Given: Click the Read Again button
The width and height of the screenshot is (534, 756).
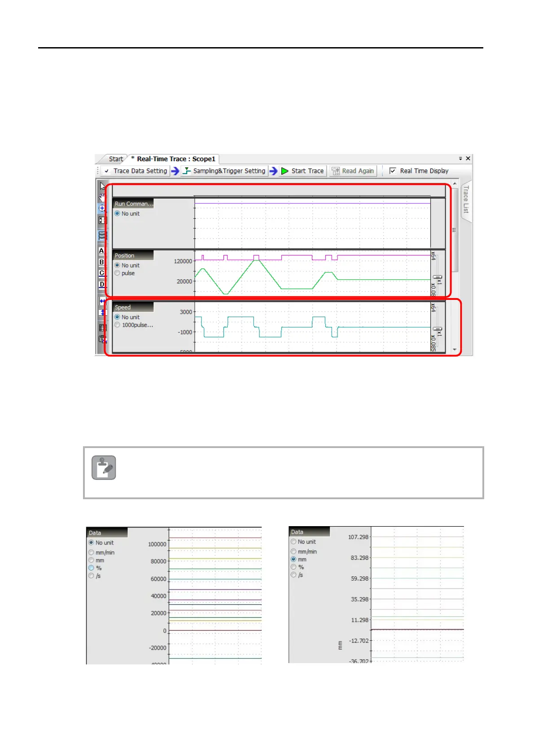Looking at the screenshot, I should click(x=353, y=171).
